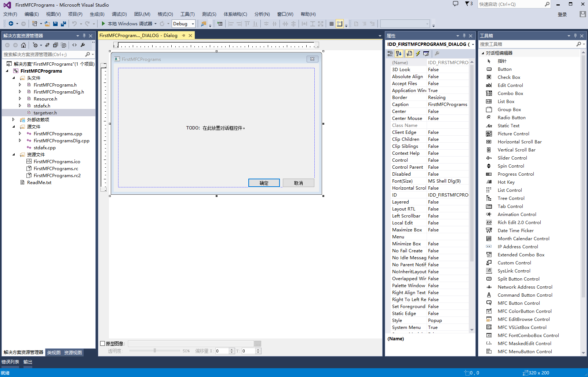Go to Solution Explorer home view
The width and height of the screenshot is (588, 377).
coord(23,45)
